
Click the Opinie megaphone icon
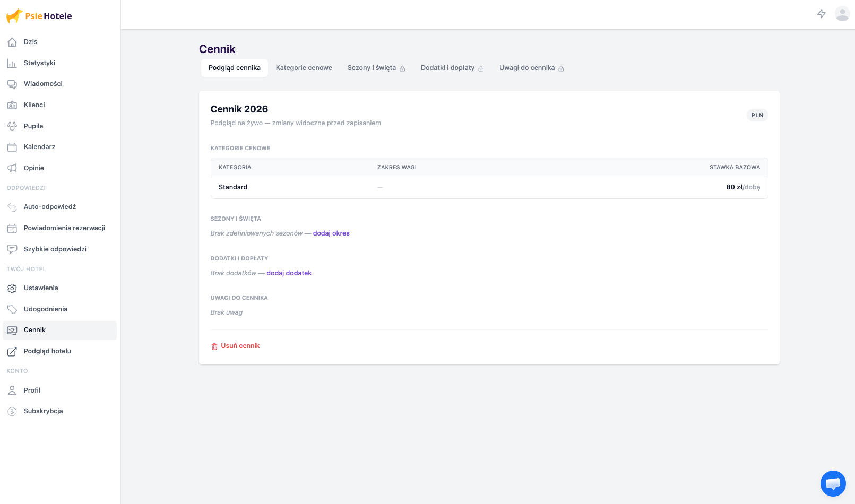[12, 168]
